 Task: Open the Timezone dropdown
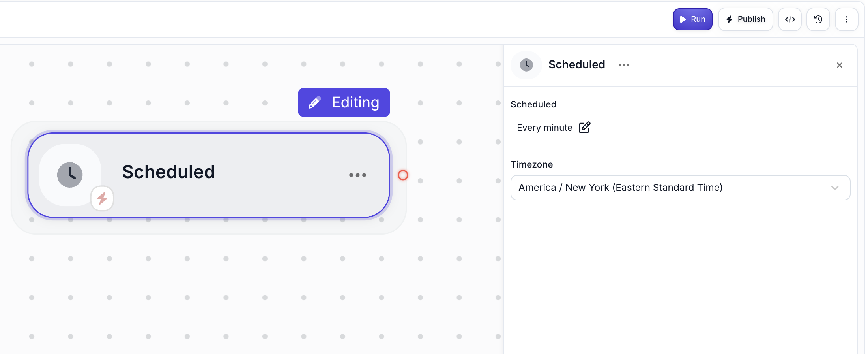[680, 187]
